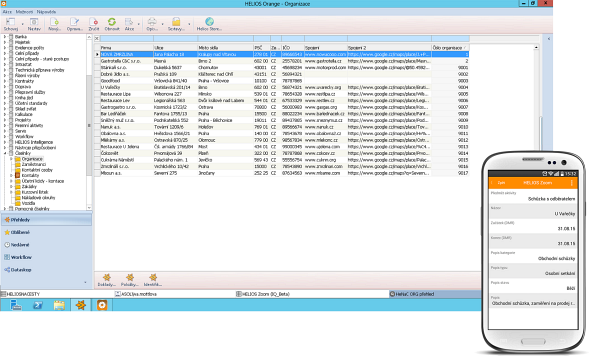Select the Zaměstnanci folder in the tree
Viewport: 600px width, 361px height.
tap(33, 164)
